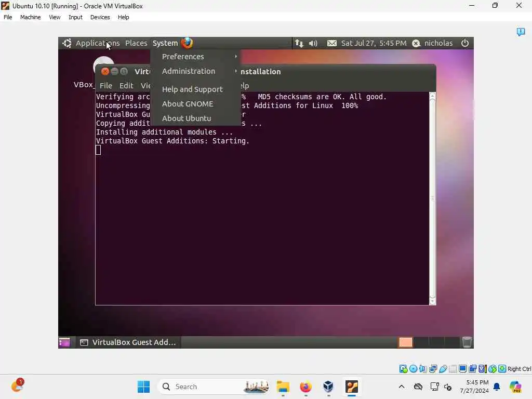Expand the Preferences submenu
Screen dimensions: 532x399
pyautogui.click(x=196, y=57)
